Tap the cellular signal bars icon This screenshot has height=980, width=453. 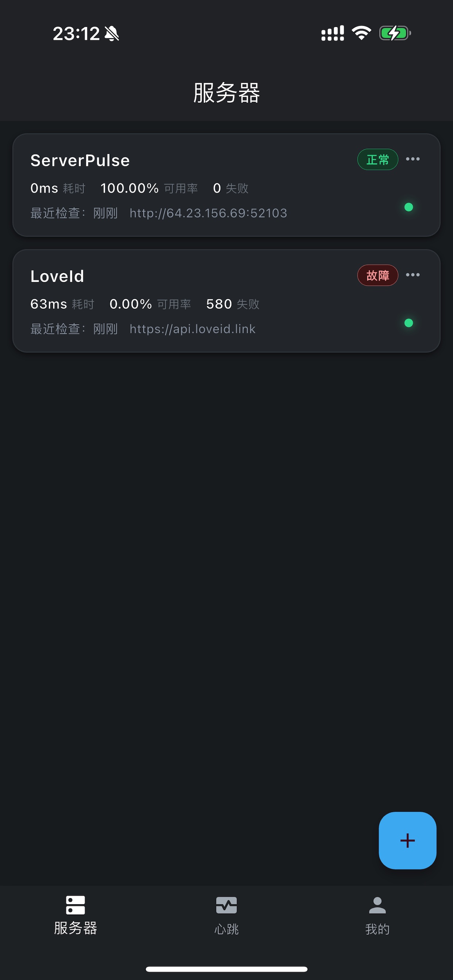332,33
